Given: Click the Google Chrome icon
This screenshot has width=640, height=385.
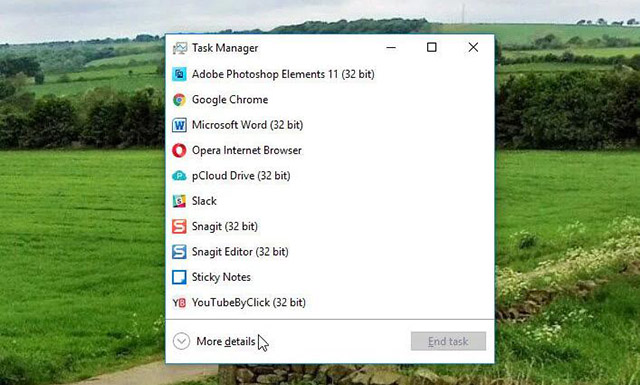Looking at the screenshot, I should (179, 100).
